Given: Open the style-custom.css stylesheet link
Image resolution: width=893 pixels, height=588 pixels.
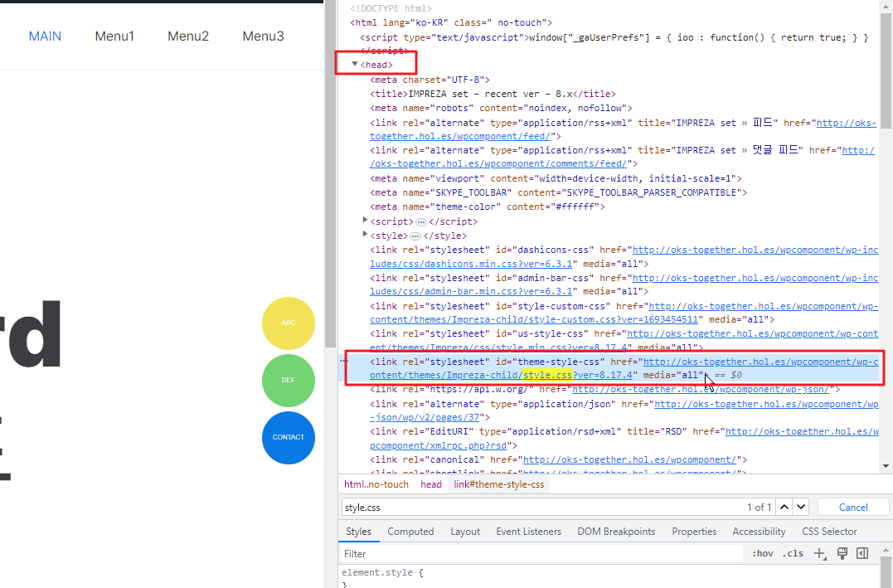Looking at the screenshot, I should (x=534, y=319).
